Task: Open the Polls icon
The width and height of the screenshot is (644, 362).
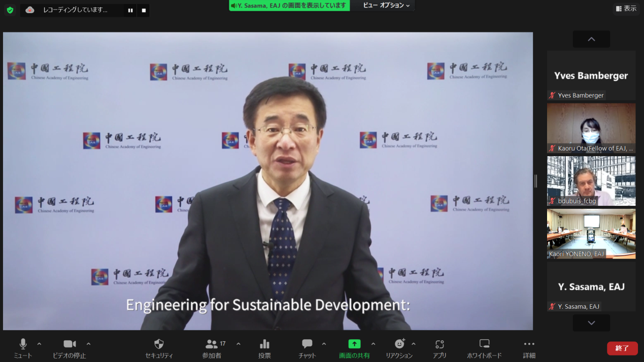Action: click(264, 344)
